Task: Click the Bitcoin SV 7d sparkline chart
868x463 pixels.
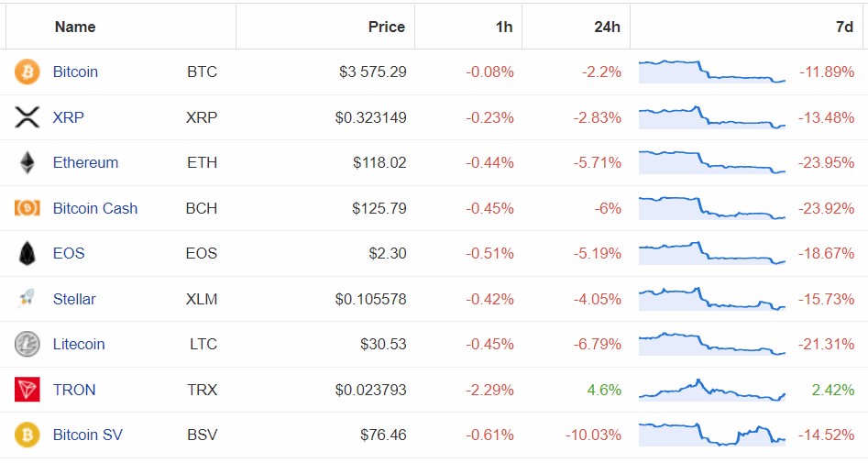Action: point(712,435)
